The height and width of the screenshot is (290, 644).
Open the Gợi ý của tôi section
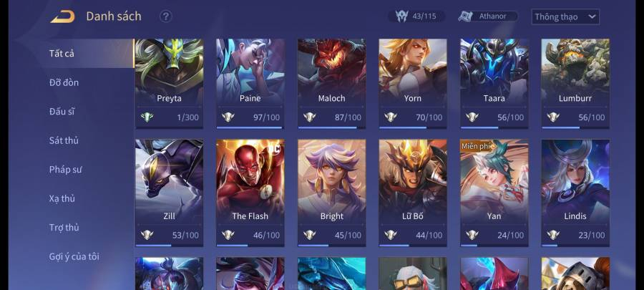pos(74,257)
